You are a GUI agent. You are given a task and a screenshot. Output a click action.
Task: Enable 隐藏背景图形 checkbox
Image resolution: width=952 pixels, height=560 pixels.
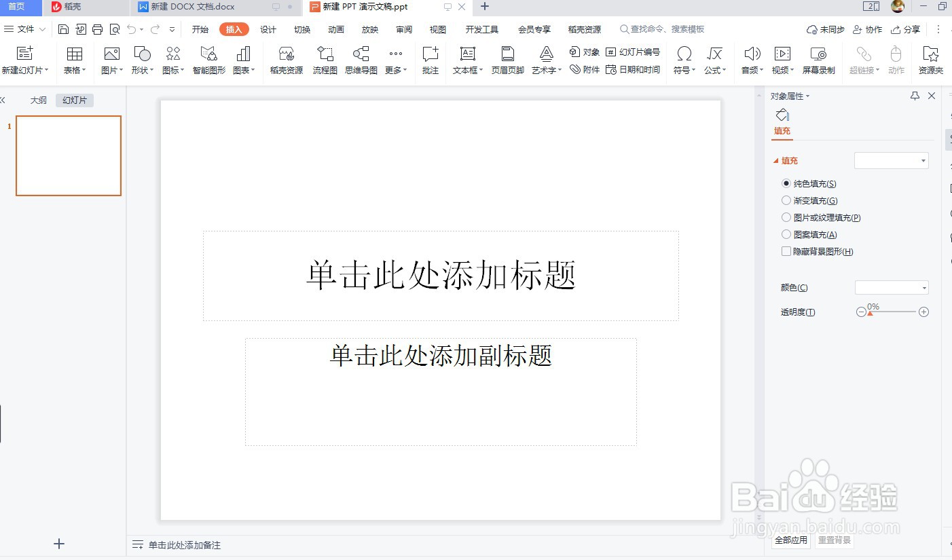[786, 251]
